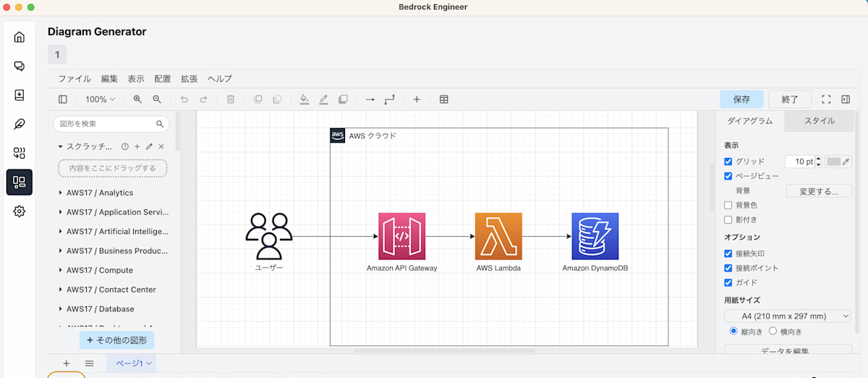Viewport: 868px width, 378px height.
Task: Open the sidebar page with squares-and-arrow icon
Action: [20, 153]
